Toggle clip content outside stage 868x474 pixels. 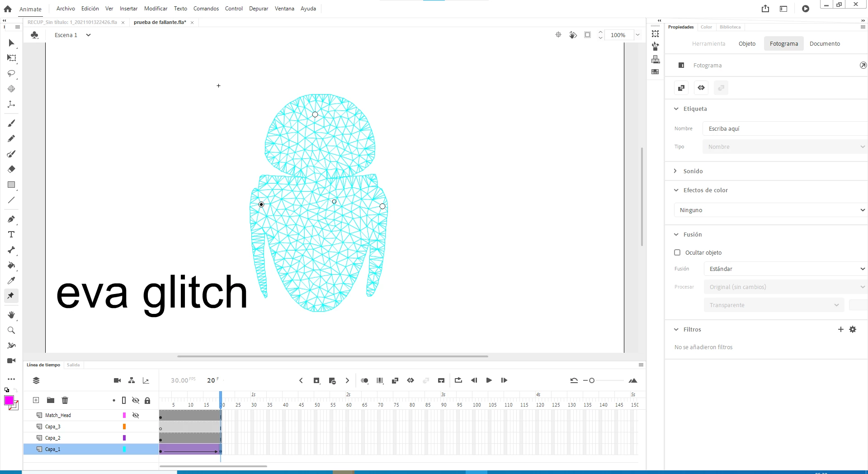click(587, 35)
